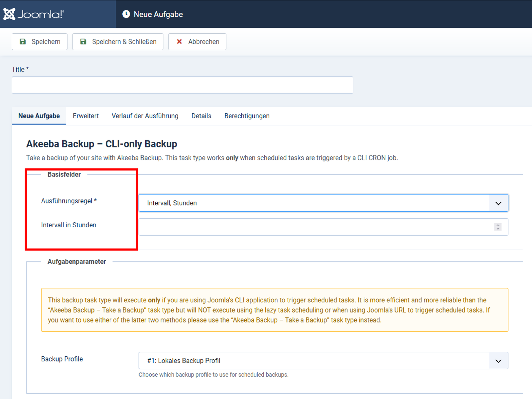This screenshot has height=399, width=532.
Task: Open the Berechtigungen tab
Action: 247,116
